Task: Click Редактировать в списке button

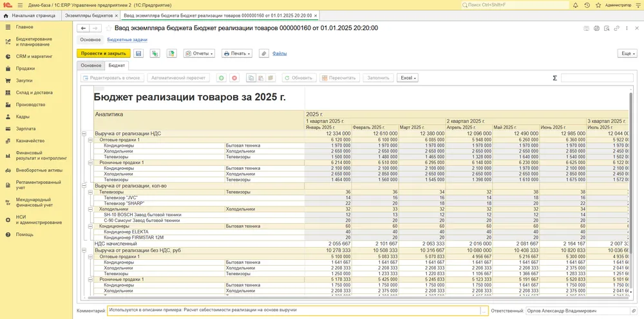Action: pyautogui.click(x=111, y=78)
